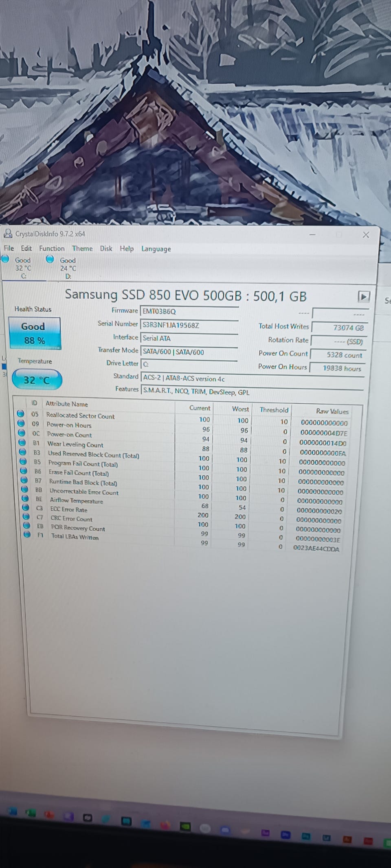
Task: Click the Current column header
Action: 200,408
